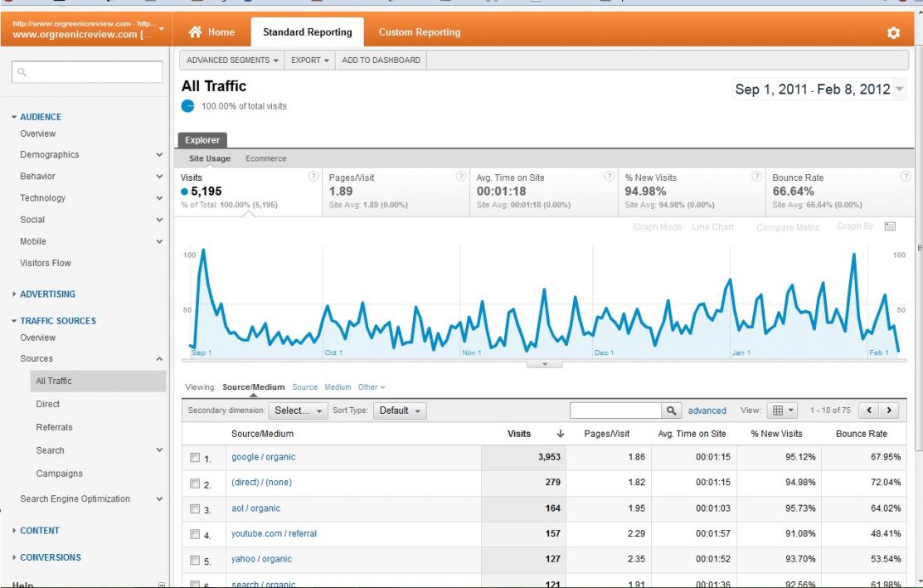Click the % New Visits help icon
Viewport: 923px width, 588px height.
756,176
